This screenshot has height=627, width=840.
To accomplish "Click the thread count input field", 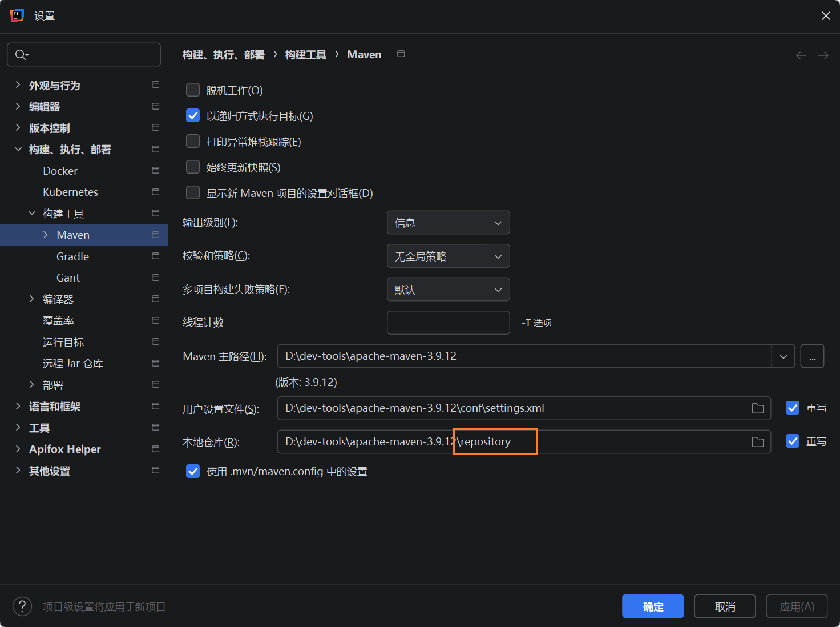I will point(448,323).
